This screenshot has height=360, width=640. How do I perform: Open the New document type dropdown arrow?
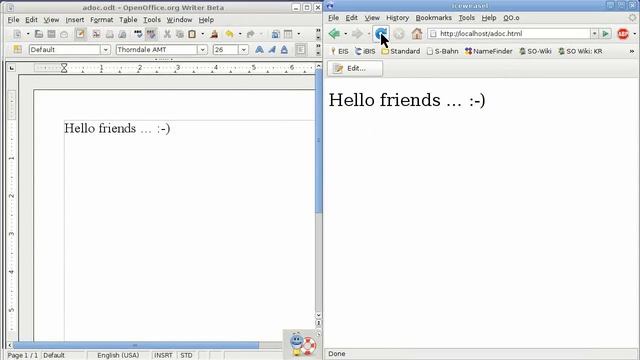tap(28, 34)
